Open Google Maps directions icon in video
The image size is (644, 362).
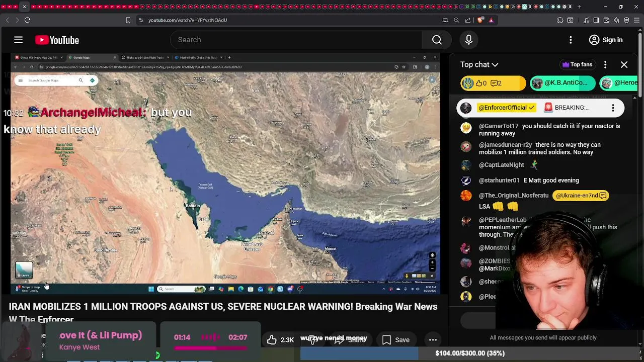92,80
